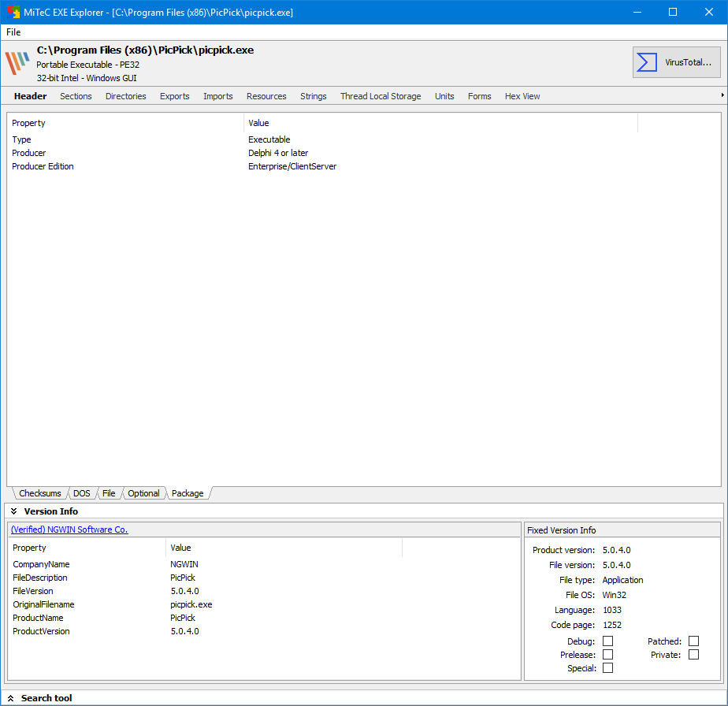Close the EXE Explorer window

[x=709, y=12]
